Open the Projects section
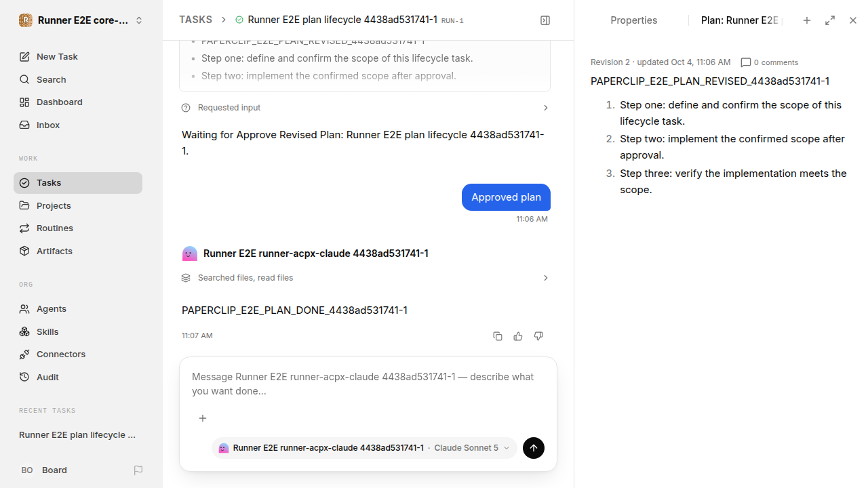The height and width of the screenshot is (488, 868). (x=78, y=205)
